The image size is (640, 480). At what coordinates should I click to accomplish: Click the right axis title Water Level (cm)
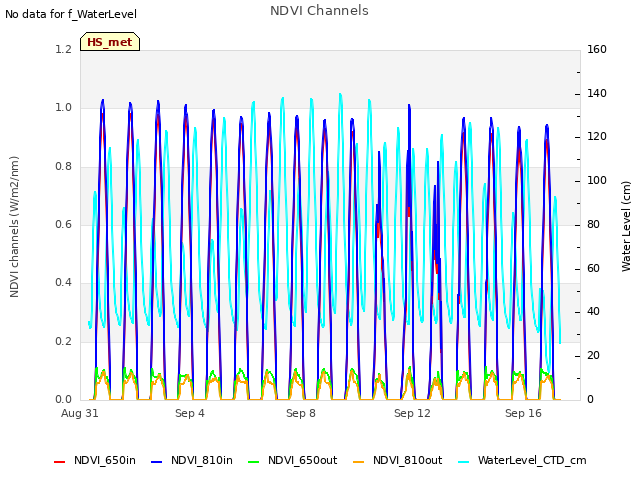click(626, 227)
